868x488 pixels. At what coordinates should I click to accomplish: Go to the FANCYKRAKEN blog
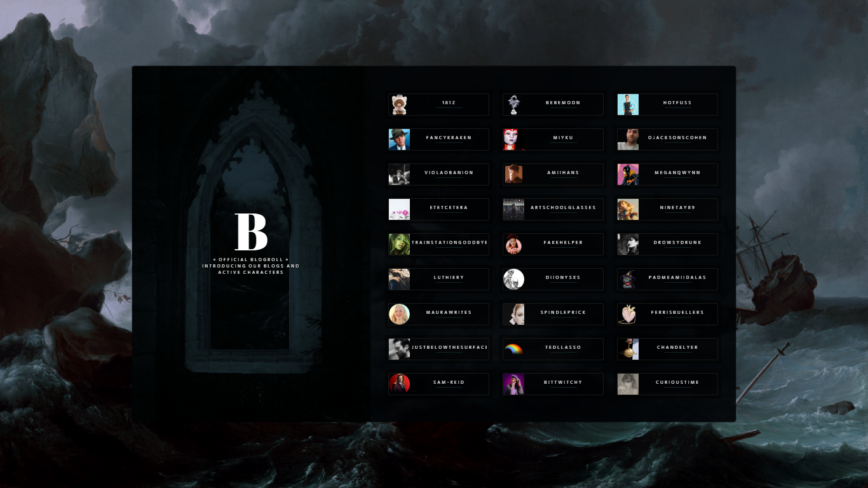449,138
